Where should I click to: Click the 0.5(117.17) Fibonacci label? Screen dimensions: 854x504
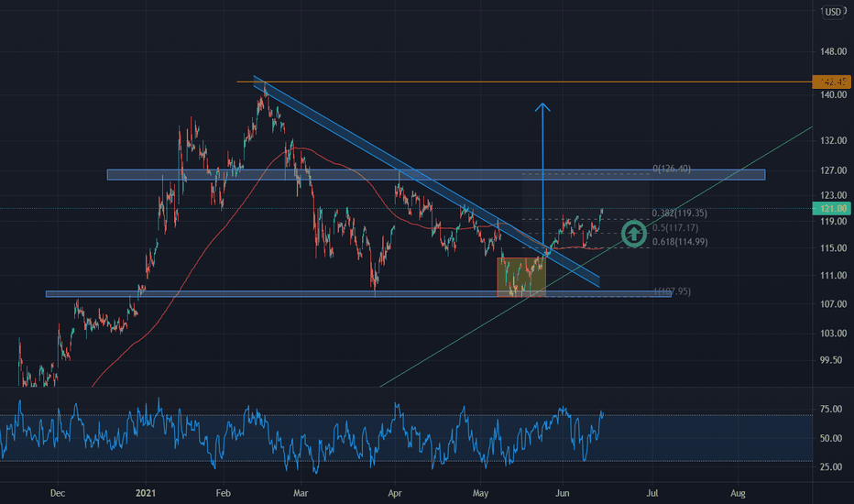tap(674, 228)
